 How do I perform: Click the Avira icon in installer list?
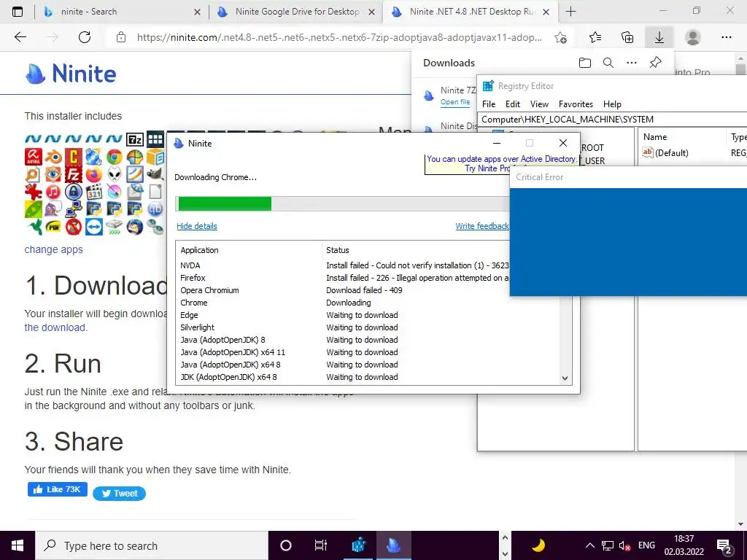point(34,157)
